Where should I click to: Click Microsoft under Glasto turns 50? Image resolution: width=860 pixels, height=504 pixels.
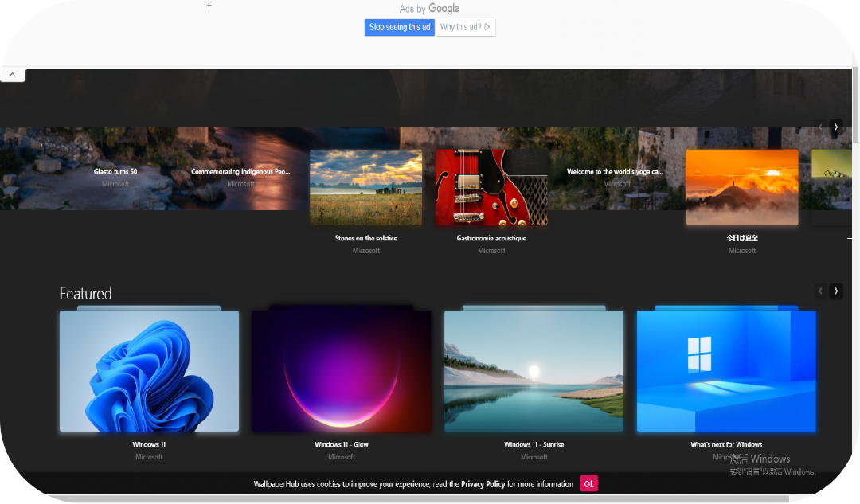(115, 184)
